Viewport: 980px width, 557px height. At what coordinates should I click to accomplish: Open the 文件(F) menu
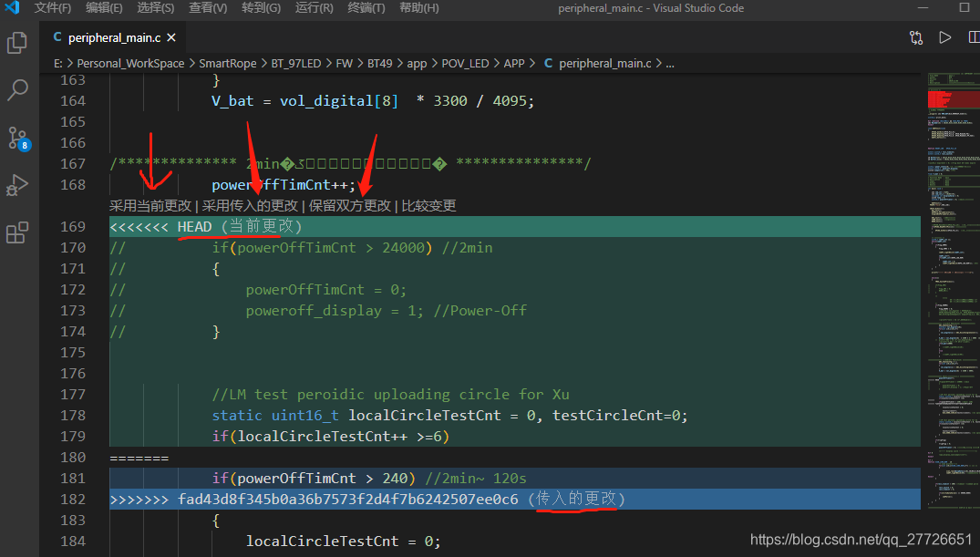coord(53,8)
